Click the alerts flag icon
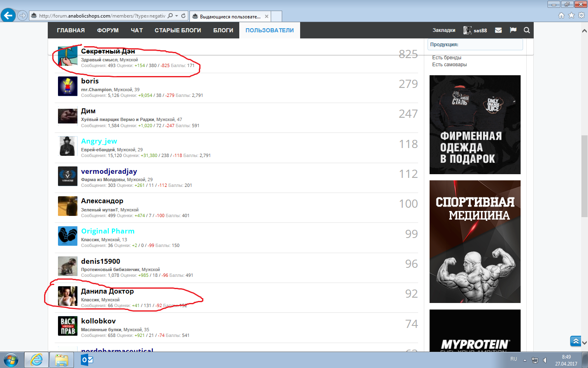Viewport: 588px width, 368px height. click(513, 30)
